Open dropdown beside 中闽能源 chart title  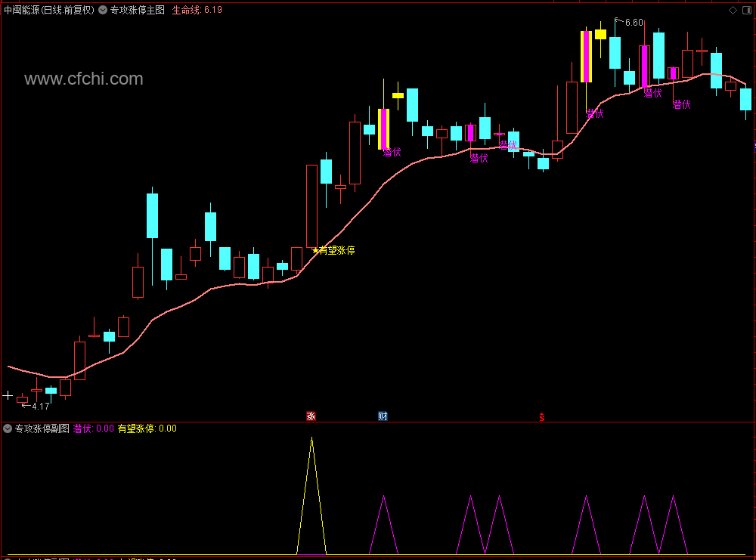pos(103,10)
